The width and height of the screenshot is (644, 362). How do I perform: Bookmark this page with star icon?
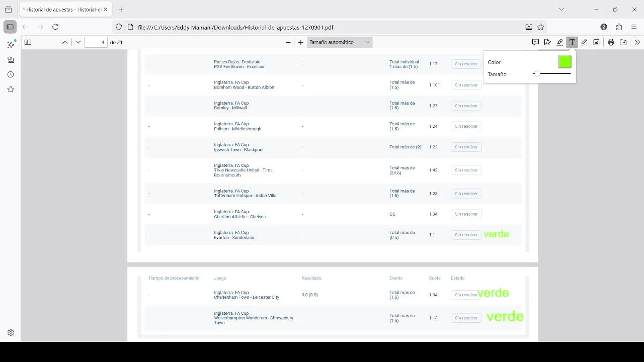pos(541,27)
